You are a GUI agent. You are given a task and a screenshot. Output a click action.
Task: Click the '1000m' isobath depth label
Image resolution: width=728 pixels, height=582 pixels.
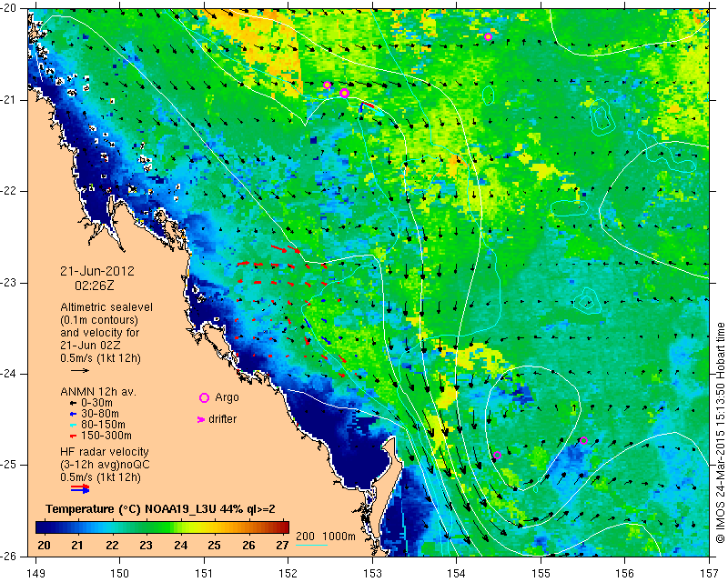[x=339, y=537]
